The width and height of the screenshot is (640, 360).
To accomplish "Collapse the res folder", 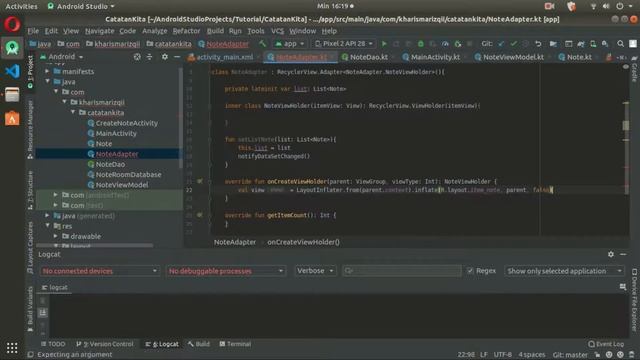I will (x=47, y=226).
